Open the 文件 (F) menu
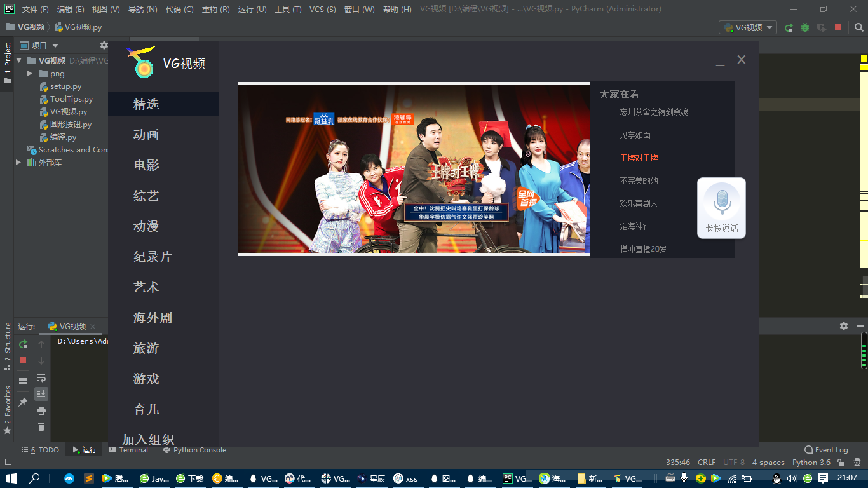This screenshot has width=868, height=488. point(35,10)
